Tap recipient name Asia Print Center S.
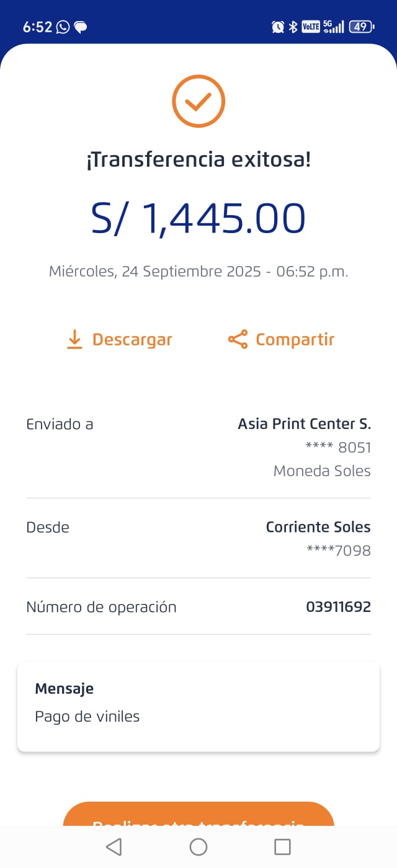 pos(304,424)
